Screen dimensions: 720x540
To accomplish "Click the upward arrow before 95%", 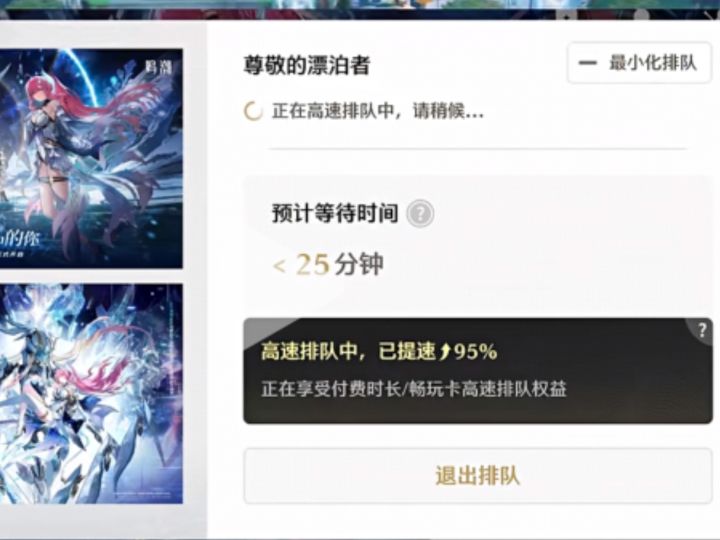I will pyautogui.click(x=445, y=352).
